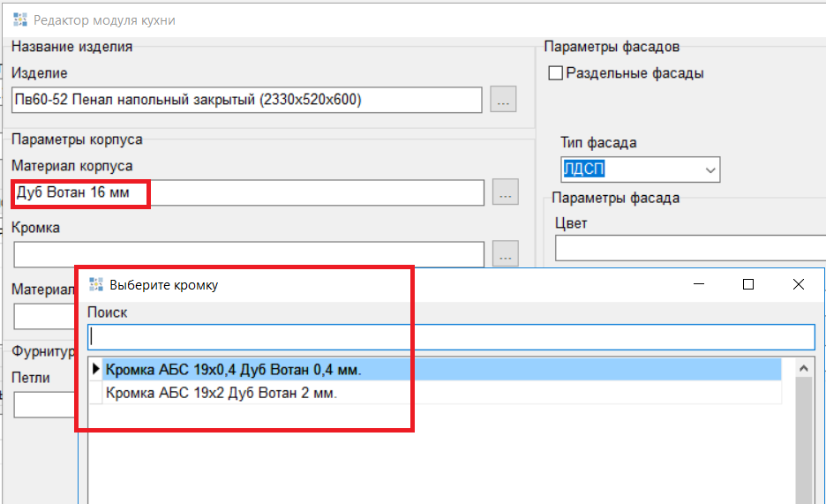Click the current-row arrow indicator in the list

96,369
